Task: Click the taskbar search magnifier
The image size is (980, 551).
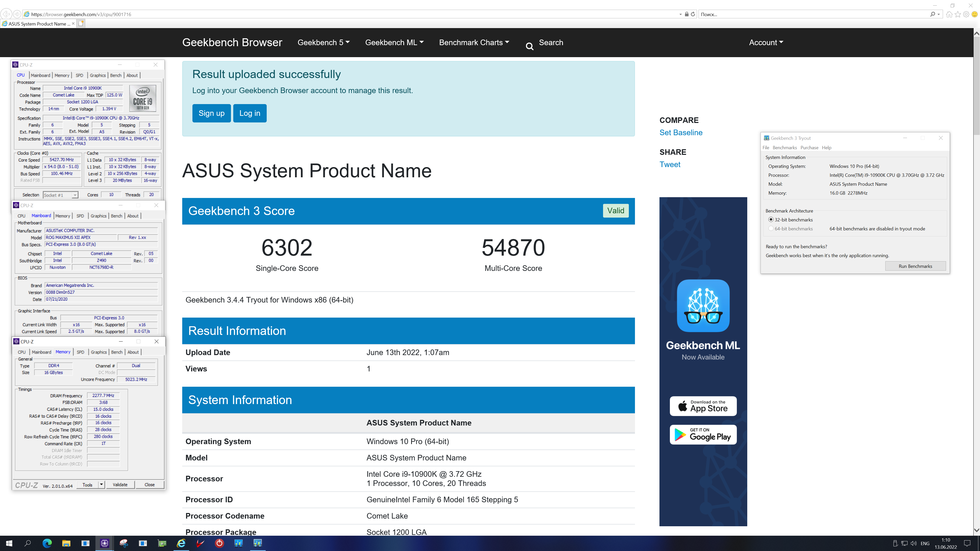Action: coord(28,543)
